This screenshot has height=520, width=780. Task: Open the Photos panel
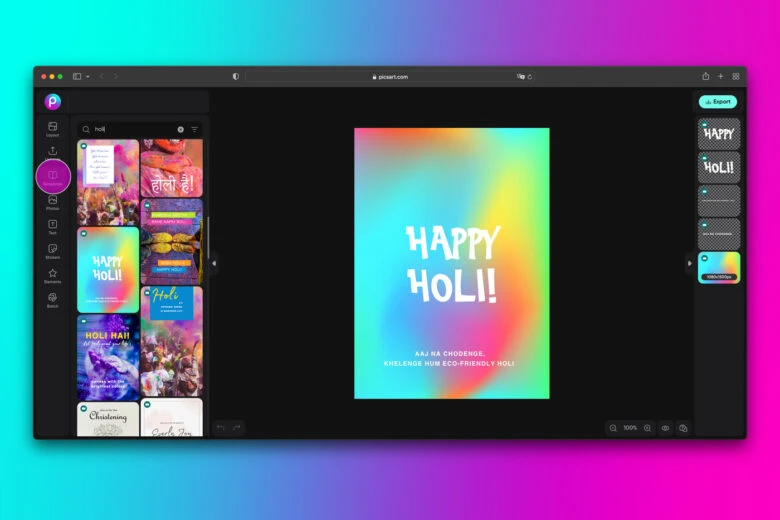coord(53,201)
